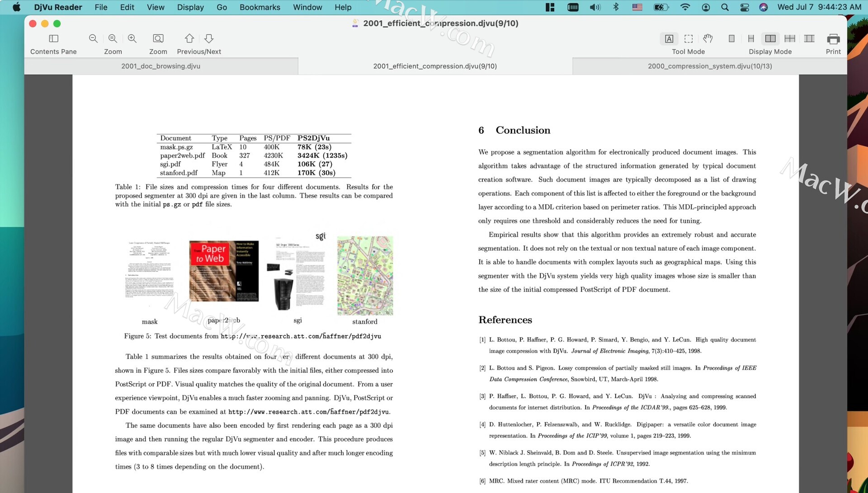Open Control Center in menu bar
Screen dimensions: 868x493
tap(745, 7)
